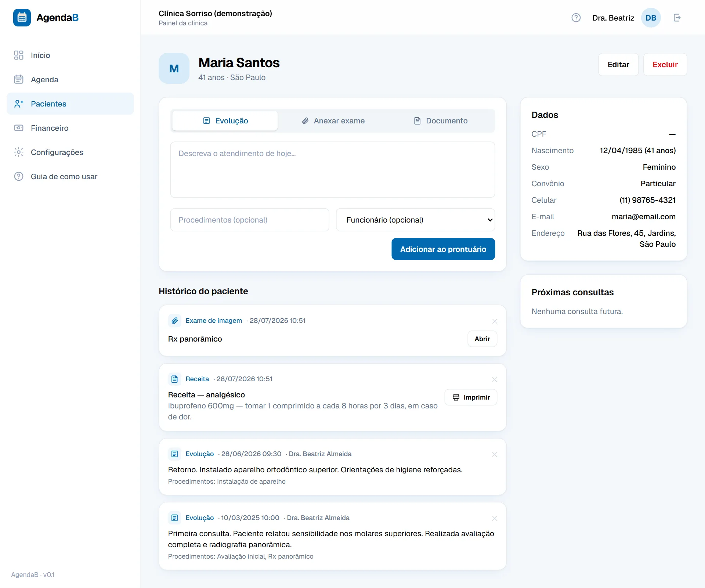
Task: Remove the Receita history entry
Action: (495, 379)
